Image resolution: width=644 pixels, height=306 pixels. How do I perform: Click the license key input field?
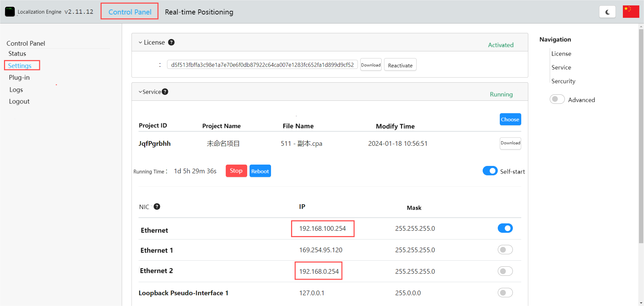(x=262, y=65)
